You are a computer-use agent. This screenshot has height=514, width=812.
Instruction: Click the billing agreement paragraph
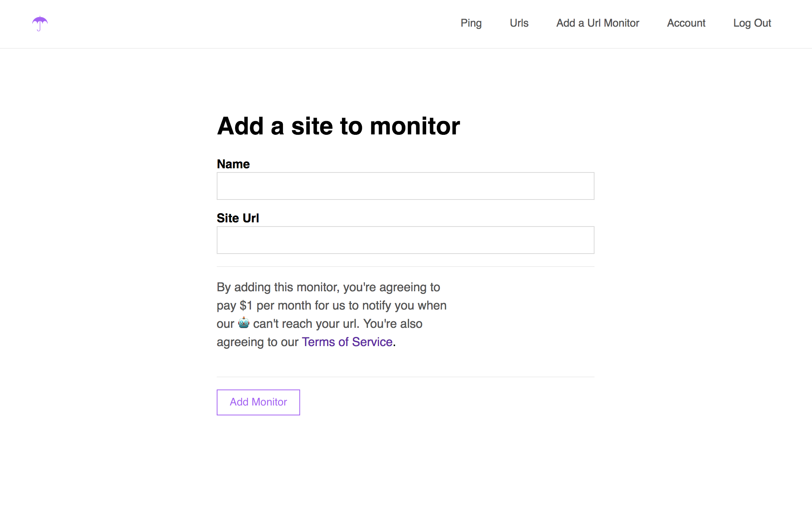331,314
